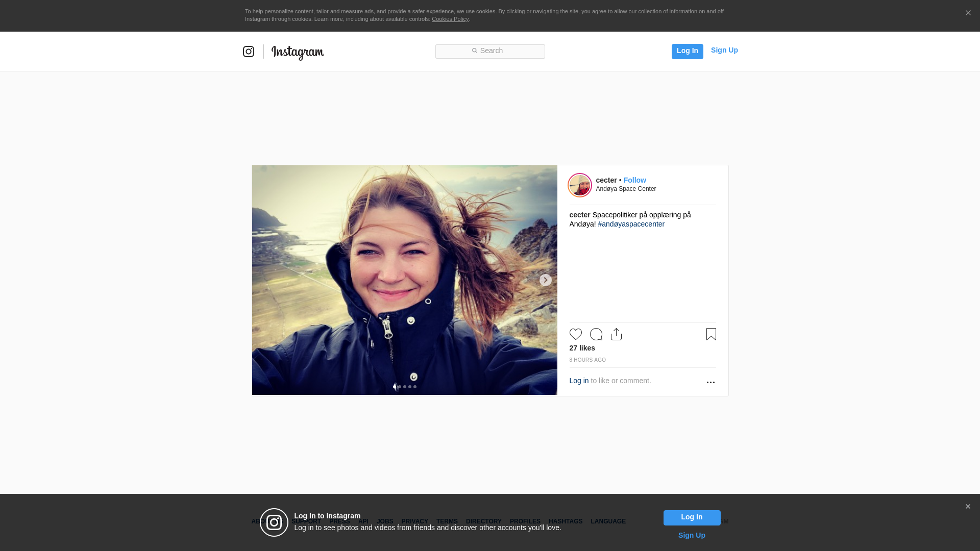This screenshot has width=980, height=551.
Task: Click the Instagram icon in bottom login banner
Action: (274, 522)
